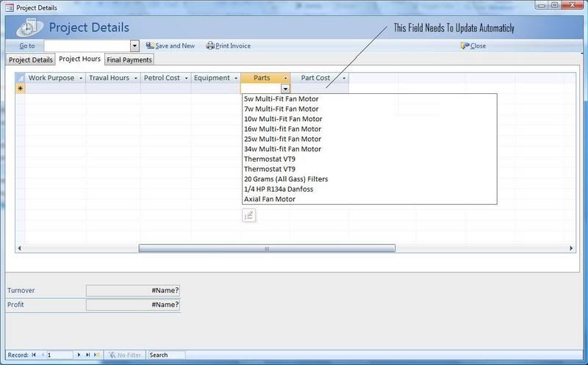This screenshot has width=588, height=365.
Task: Choose Axial Fan Motor in Parts list
Action: 269,199
